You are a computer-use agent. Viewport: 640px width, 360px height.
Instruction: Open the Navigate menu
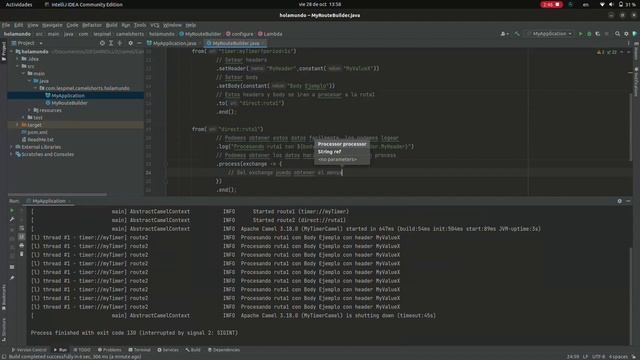[52, 25]
